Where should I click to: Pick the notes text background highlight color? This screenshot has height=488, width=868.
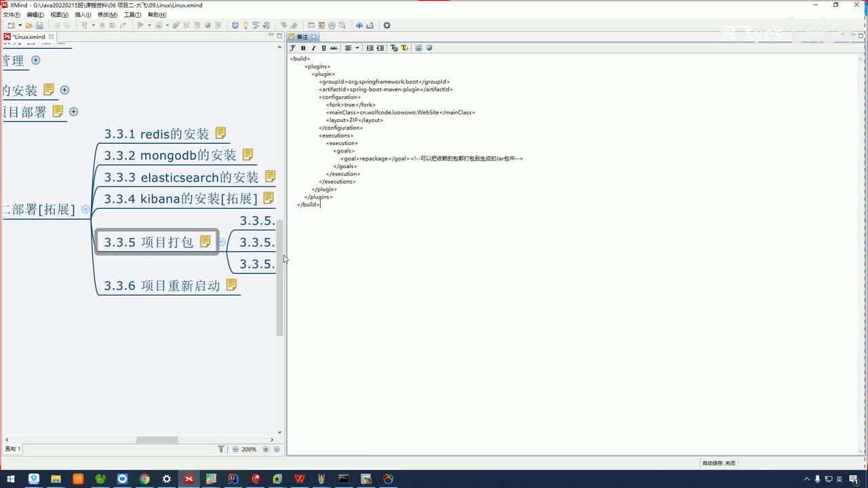[x=404, y=48]
